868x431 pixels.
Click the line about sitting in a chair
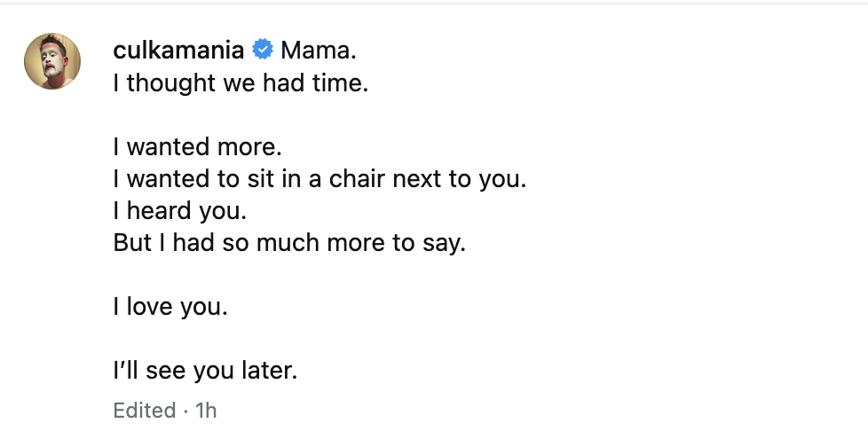tap(320, 178)
